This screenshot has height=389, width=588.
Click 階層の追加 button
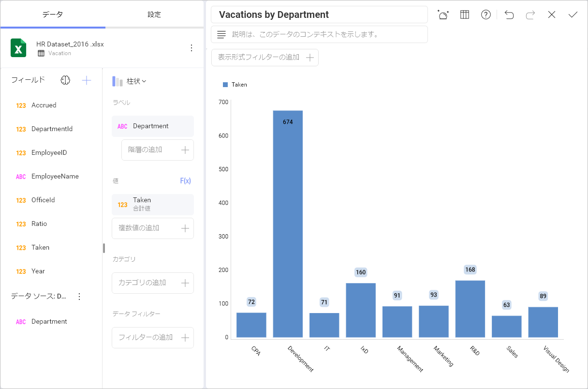[158, 150]
